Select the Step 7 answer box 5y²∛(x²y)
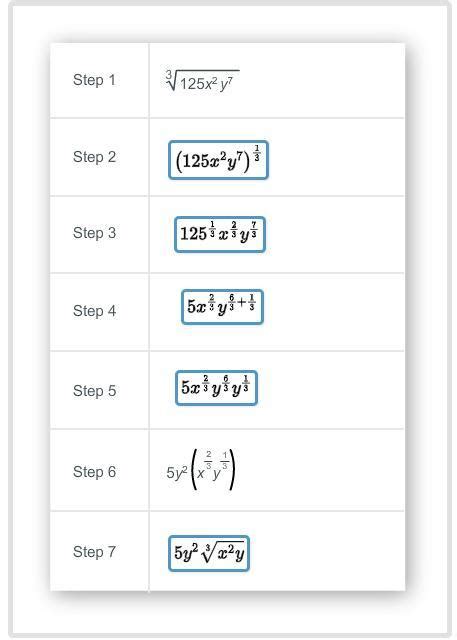The height and width of the screenshot is (640, 457). tap(209, 553)
